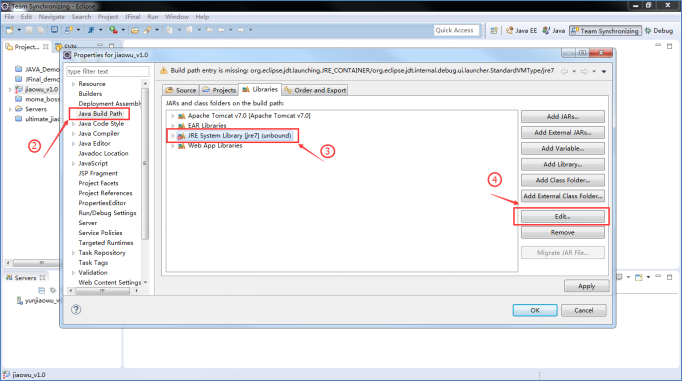Open the Java EE perspective

point(521,30)
